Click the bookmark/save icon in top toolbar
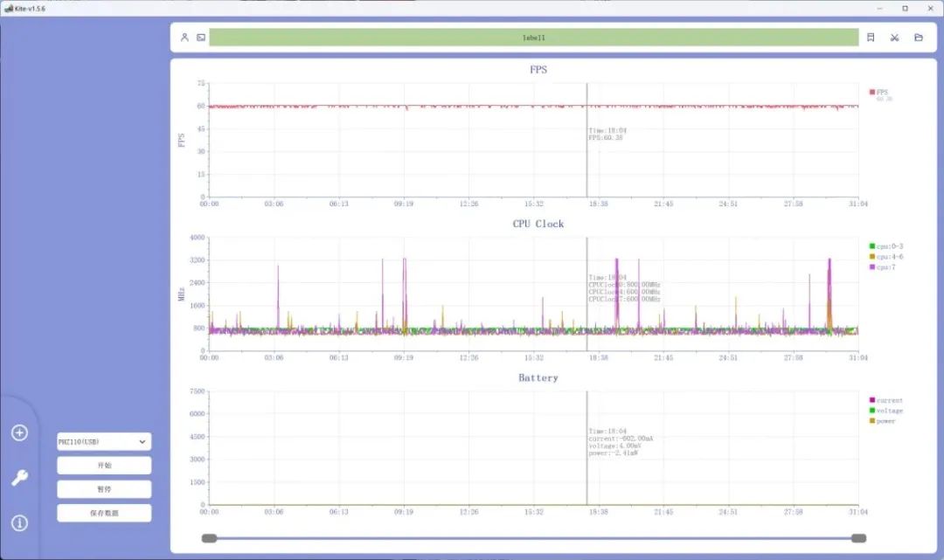Image resolution: width=944 pixels, height=560 pixels. [x=871, y=38]
